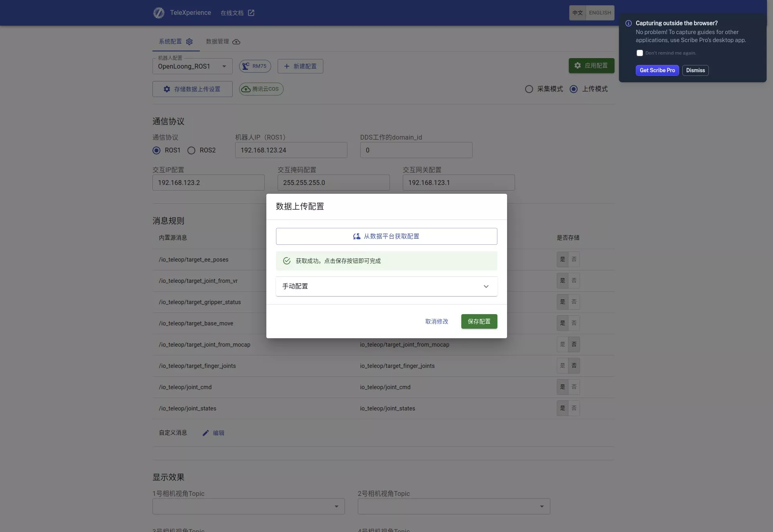Click Get Scribe Pro button
773x532 pixels.
click(x=657, y=70)
